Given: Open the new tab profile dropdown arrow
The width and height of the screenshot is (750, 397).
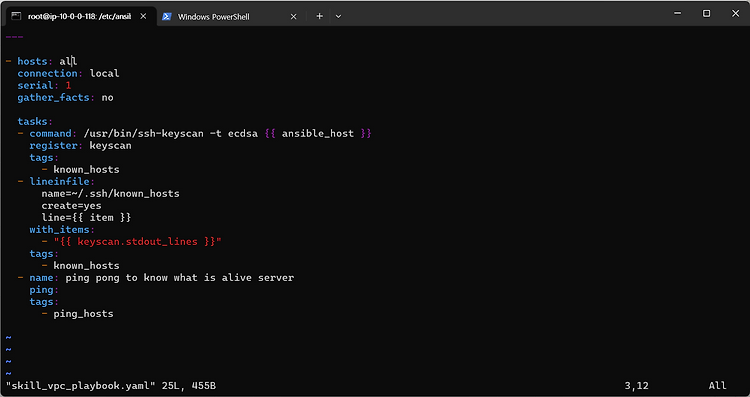Looking at the screenshot, I should pos(338,17).
